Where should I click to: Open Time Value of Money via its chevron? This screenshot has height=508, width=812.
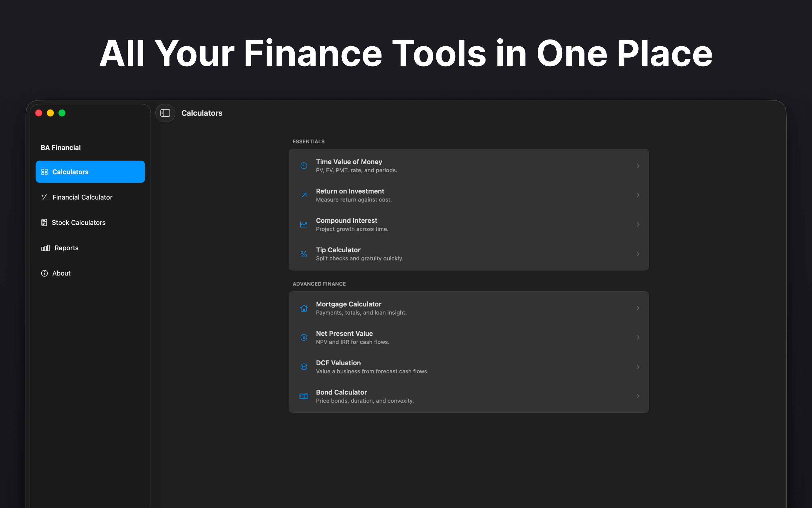[x=638, y=166]
